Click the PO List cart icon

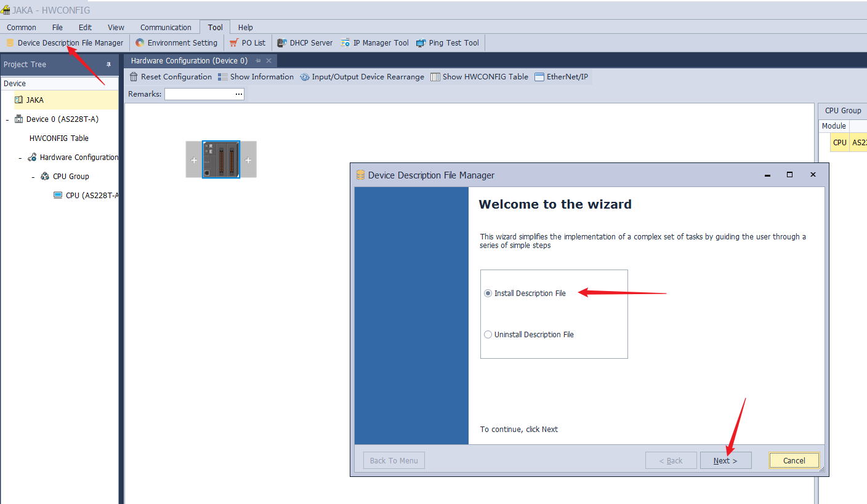233,43
